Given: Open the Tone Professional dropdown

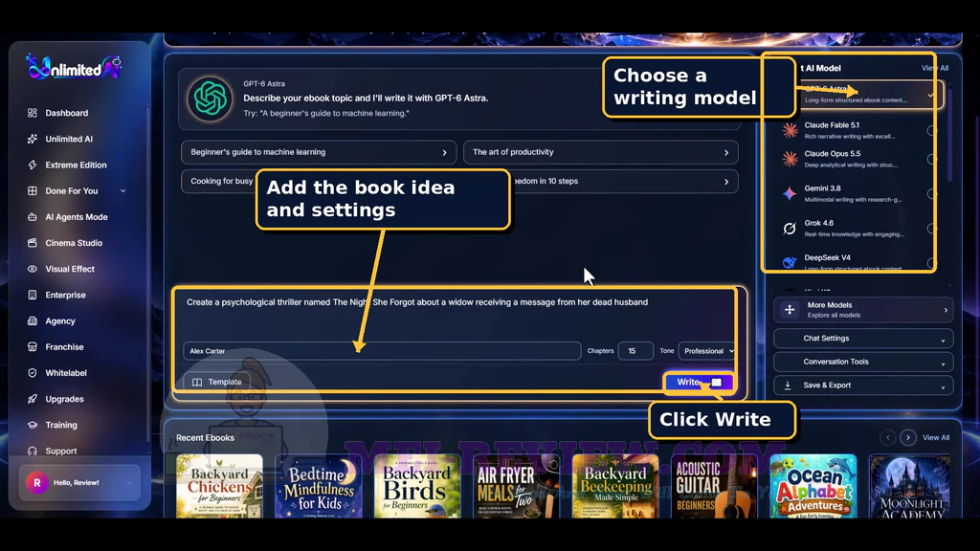Looking at the screenshot, I should point(706,351).
